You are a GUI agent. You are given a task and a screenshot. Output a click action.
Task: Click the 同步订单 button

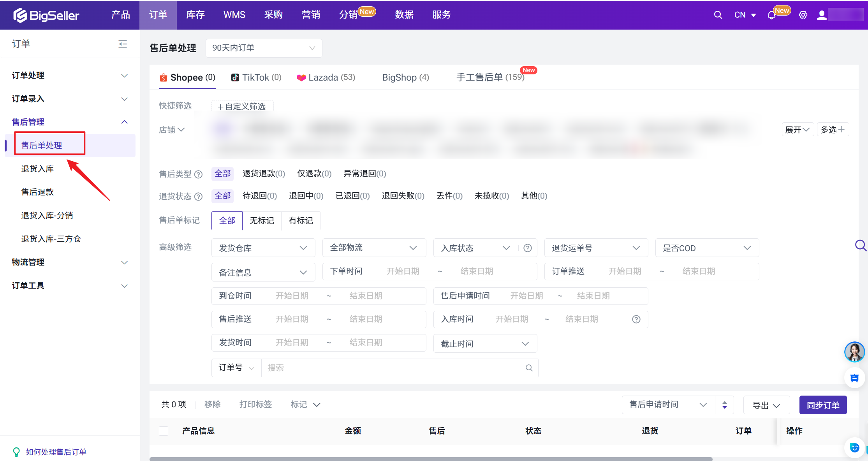coord(822,405)
